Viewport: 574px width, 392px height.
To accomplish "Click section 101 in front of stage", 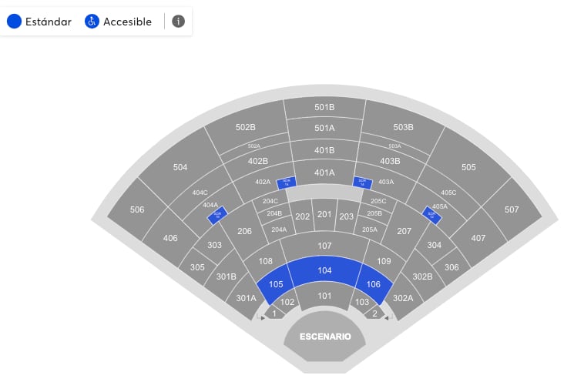I will [324, 297].
